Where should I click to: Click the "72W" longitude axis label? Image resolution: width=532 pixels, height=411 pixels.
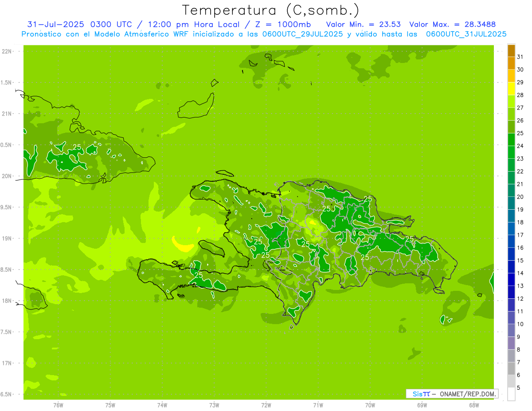pos(266,405)
